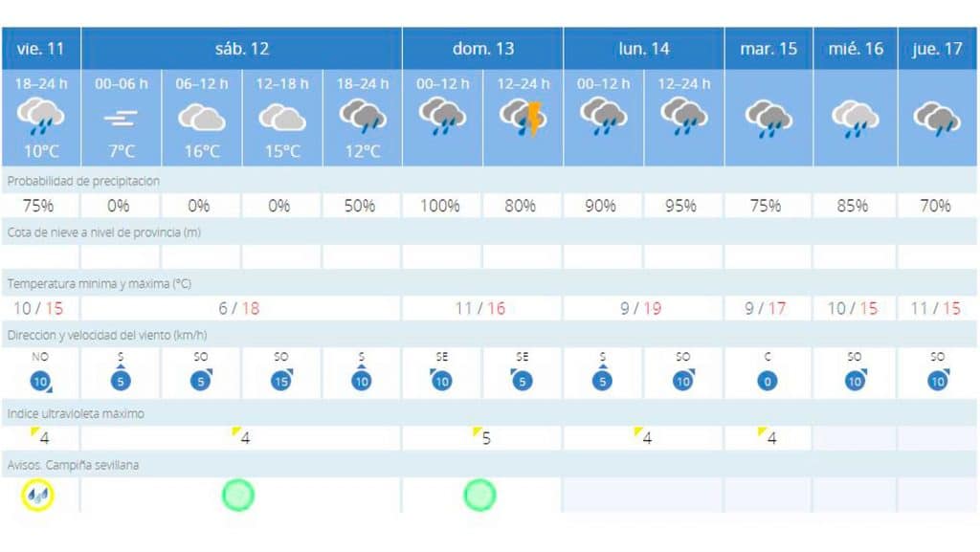Select the dom. 13 day header
The height and width of the screenshot is (552, 980).
(483, 49)
